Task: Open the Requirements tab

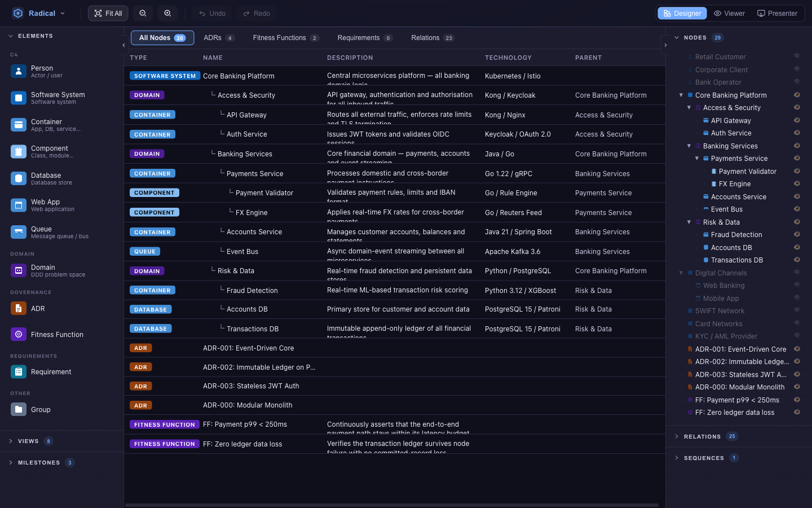Action: tap(365, 38)
